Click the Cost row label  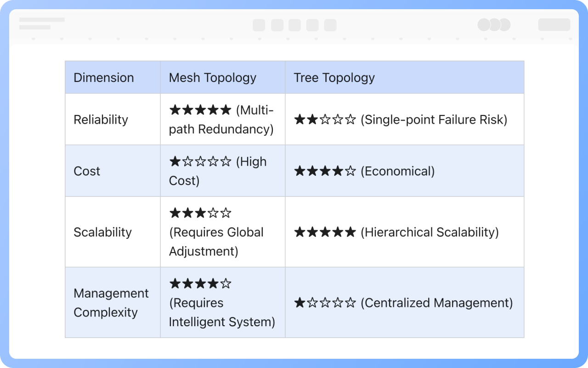click(x=87, y=171)
